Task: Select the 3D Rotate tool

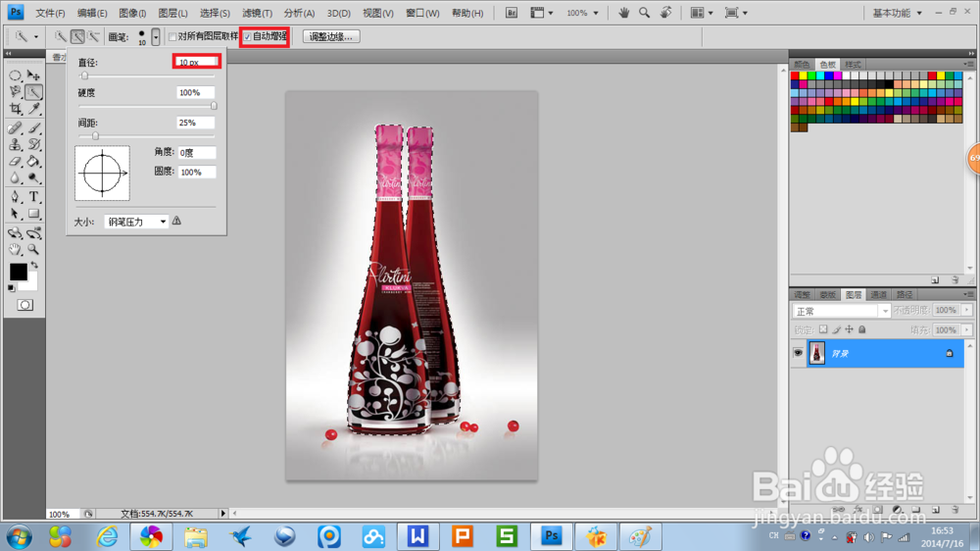Action: [15, 233]
